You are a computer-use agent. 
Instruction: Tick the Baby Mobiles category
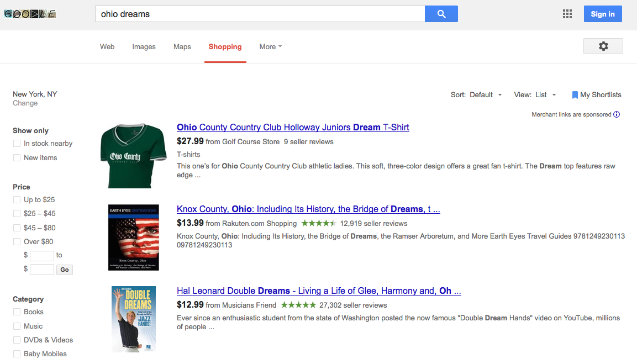tap(17, 354)
